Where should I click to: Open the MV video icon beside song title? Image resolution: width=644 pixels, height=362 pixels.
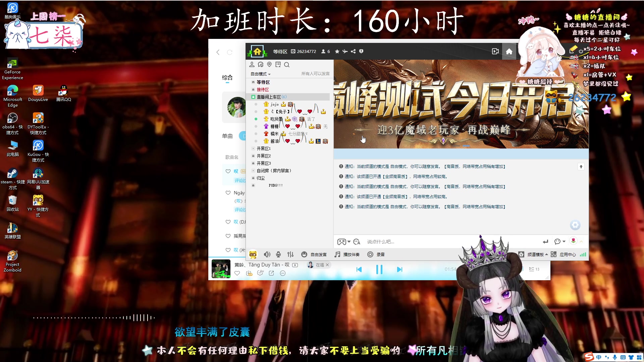pos(295,265)
